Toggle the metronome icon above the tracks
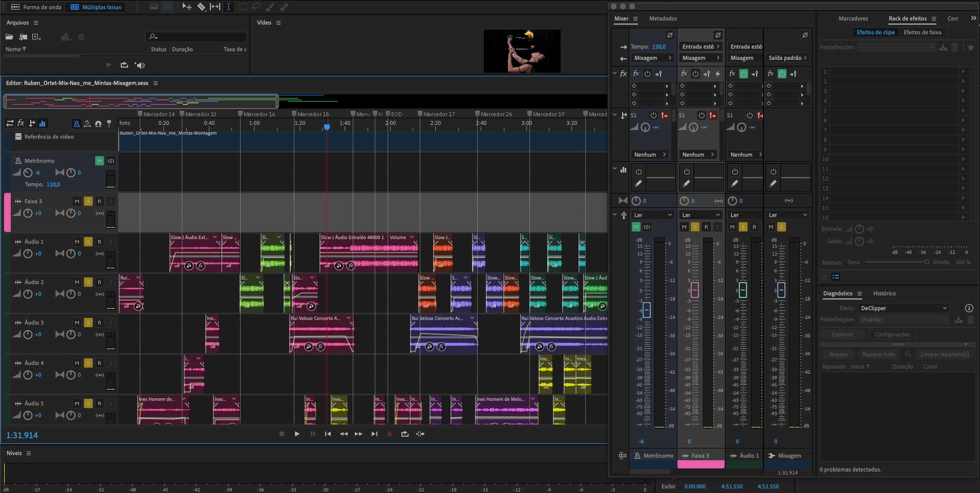 tap(76, 123)
